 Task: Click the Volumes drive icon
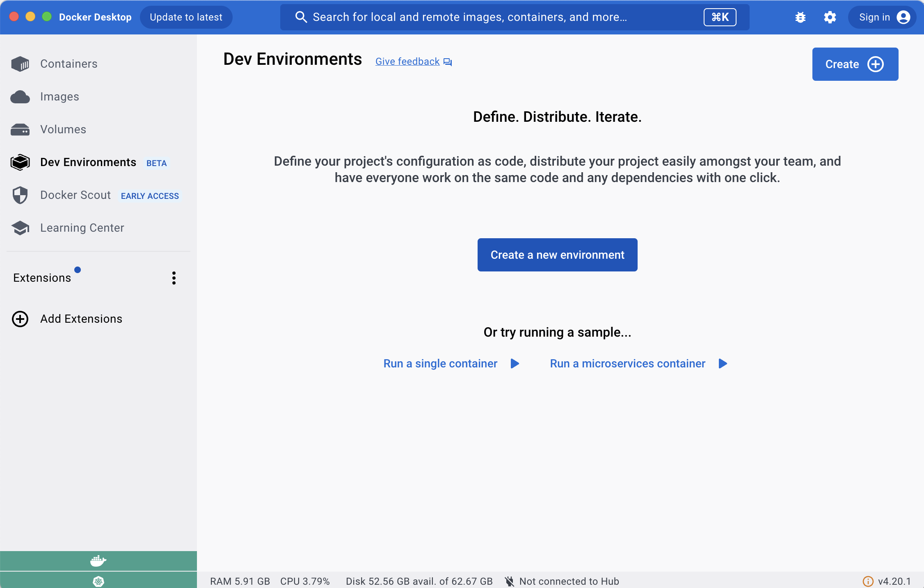pos(20,130)
